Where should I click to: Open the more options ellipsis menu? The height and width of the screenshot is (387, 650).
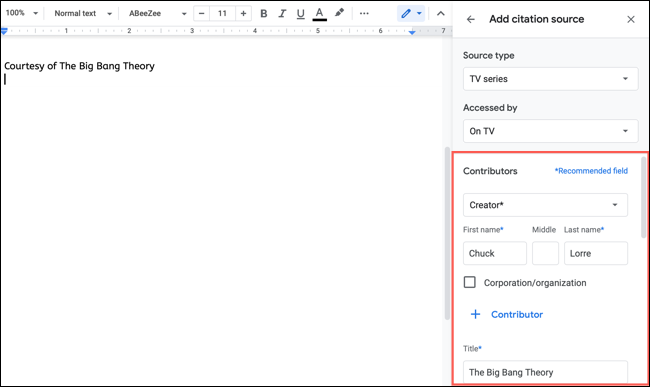pos(364,13)
